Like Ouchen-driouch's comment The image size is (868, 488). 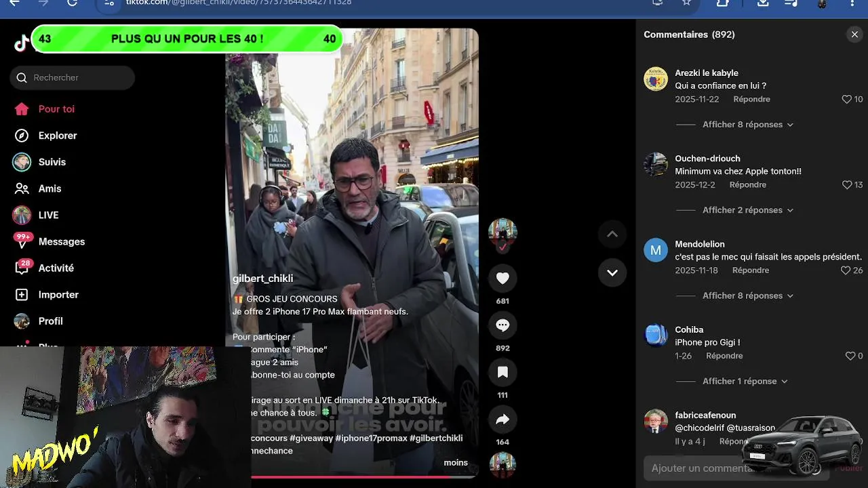846,185
